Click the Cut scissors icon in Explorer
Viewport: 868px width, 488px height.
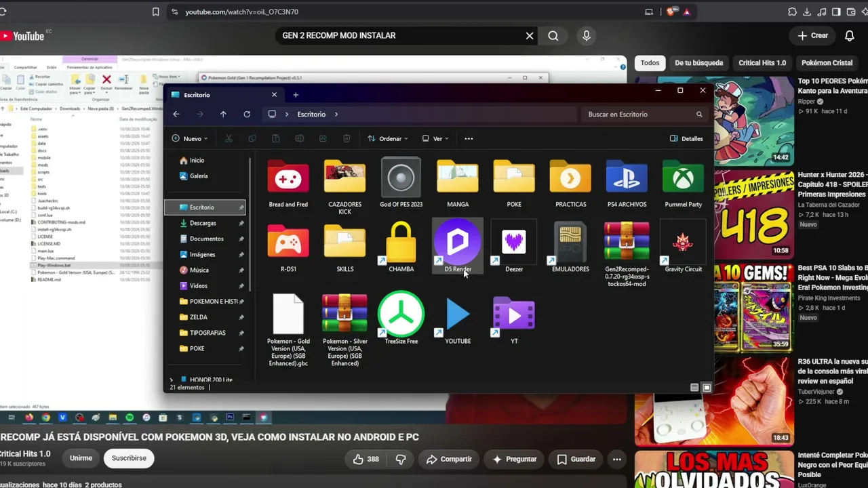229,139
